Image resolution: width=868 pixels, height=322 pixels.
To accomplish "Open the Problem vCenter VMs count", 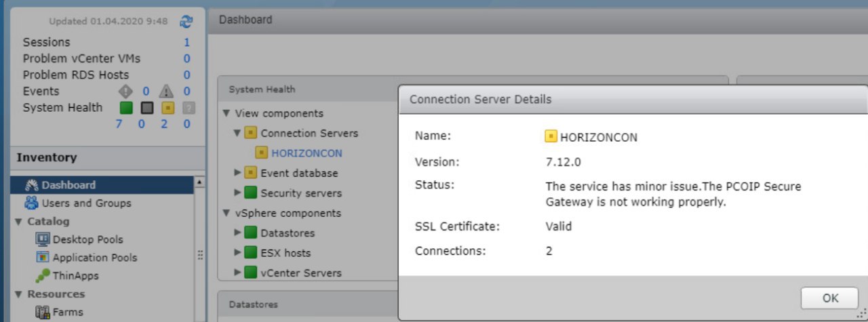I will pos(187,58).
